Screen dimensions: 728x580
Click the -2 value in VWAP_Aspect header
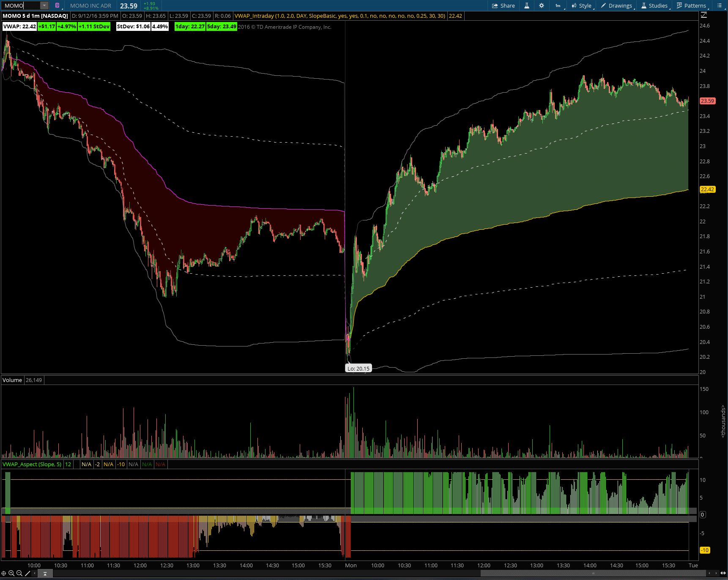coord(97,464)
